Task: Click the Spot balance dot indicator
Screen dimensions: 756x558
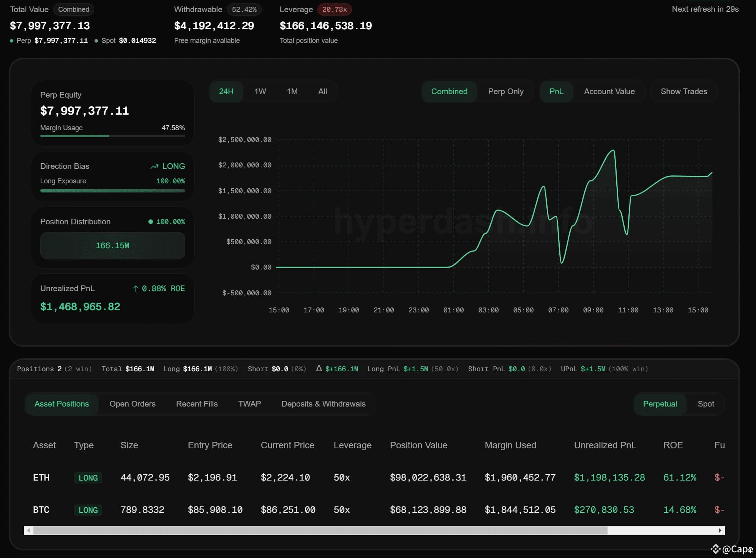Action: pos(97,40)
